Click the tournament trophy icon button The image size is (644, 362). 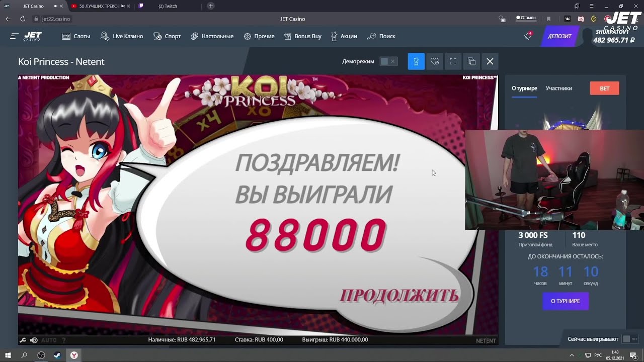pos(416,61)
